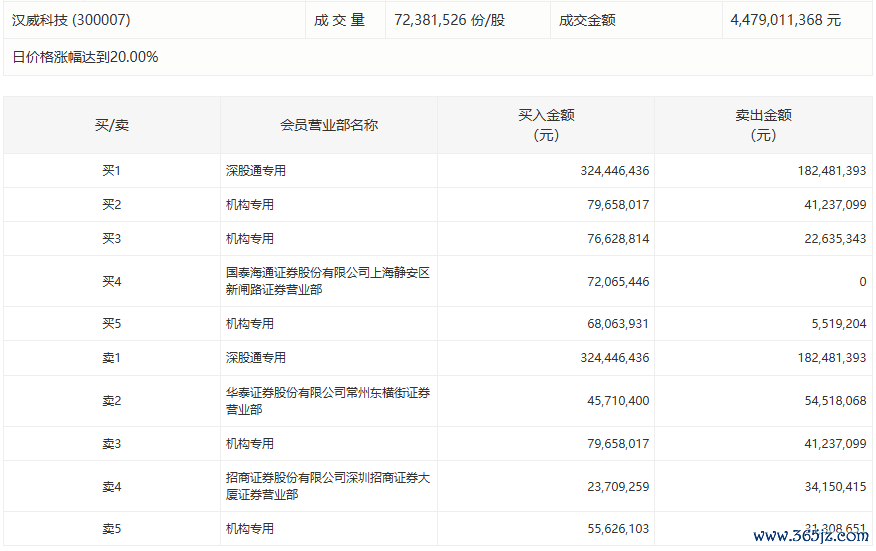
Task: Click the 华泰证券 常州东横街 branch name
Action: pyautogui.click(x=327, y=401)
